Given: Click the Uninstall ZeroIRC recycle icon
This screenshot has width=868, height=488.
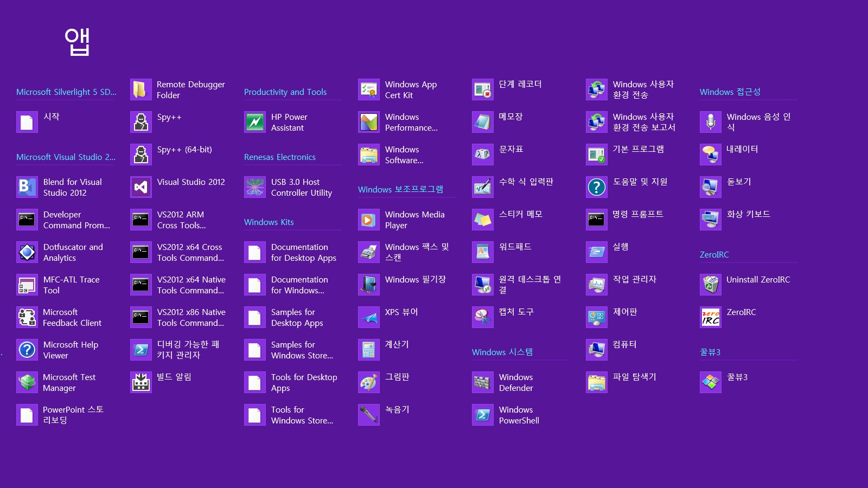Looking at the screenshot, I should pyautogui.click(x=711, y=285).
